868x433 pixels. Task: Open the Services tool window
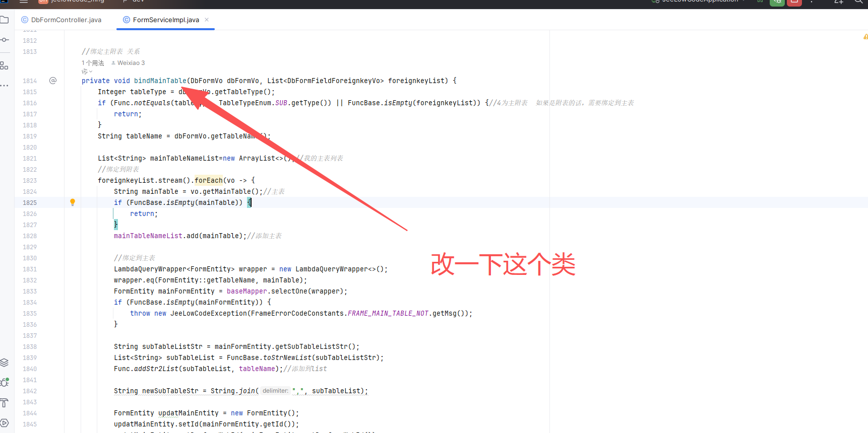(x=5, y=423)
